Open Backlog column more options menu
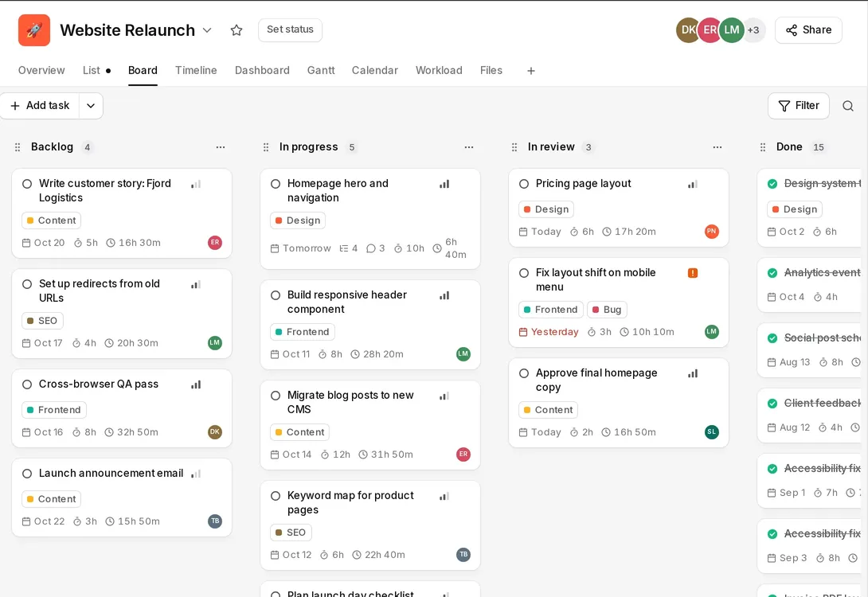This screenshot has width=868, height=597. point(221,147)
